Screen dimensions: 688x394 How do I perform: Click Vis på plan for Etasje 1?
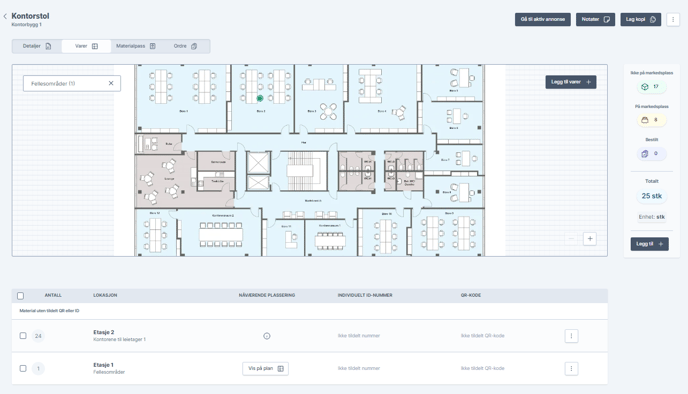coord(265,369)
